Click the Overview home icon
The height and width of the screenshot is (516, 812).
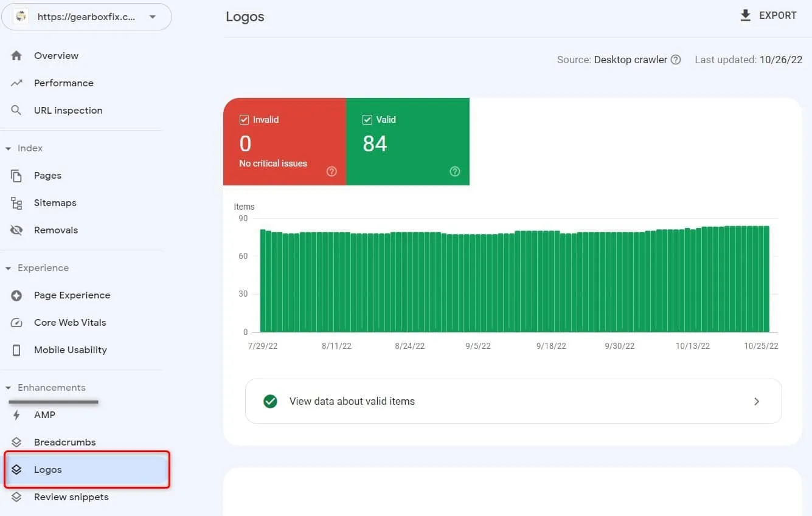point(16,56)
